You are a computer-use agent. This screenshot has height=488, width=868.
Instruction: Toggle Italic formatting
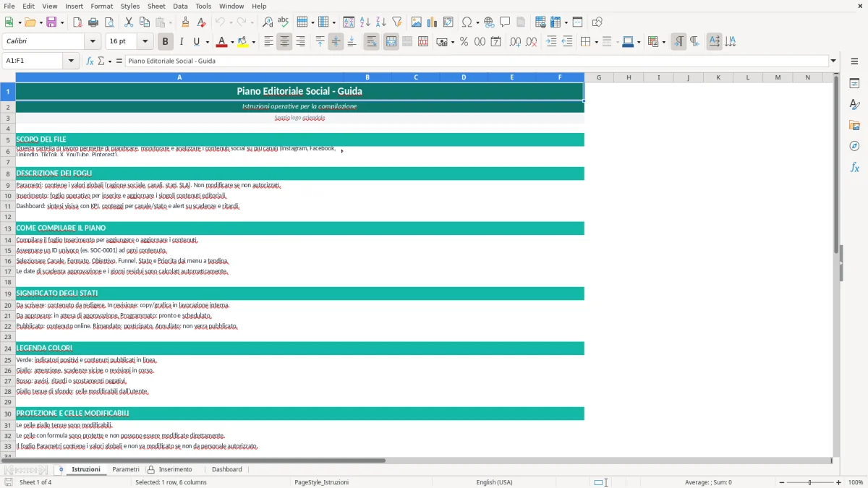(182, 42)
